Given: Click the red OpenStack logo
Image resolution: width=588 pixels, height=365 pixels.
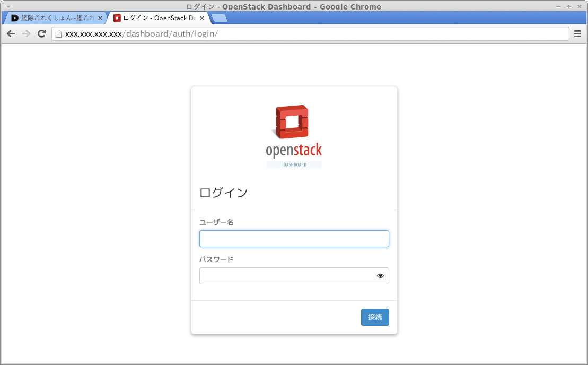Looking at the screenshot, I should tap(293, 121).
